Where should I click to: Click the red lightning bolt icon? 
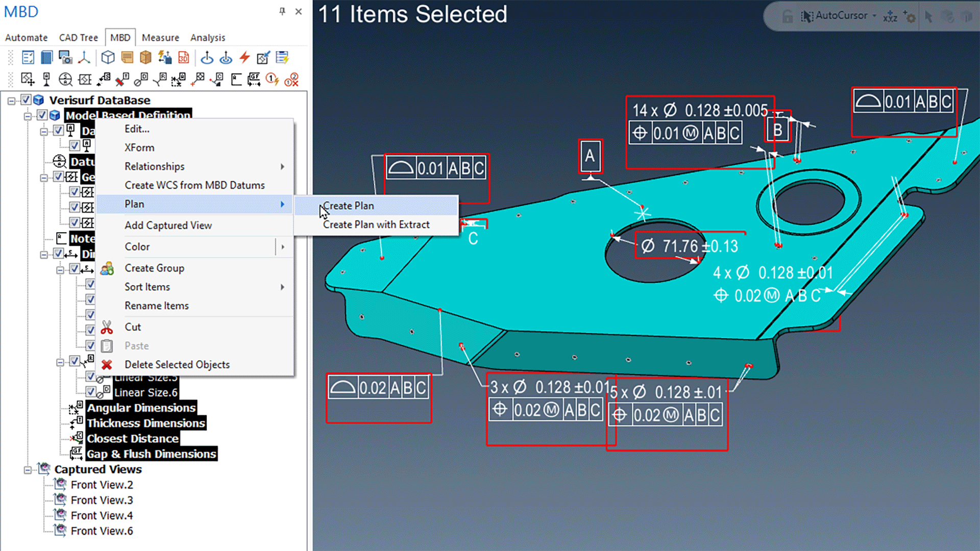click(x=244, y=58)
